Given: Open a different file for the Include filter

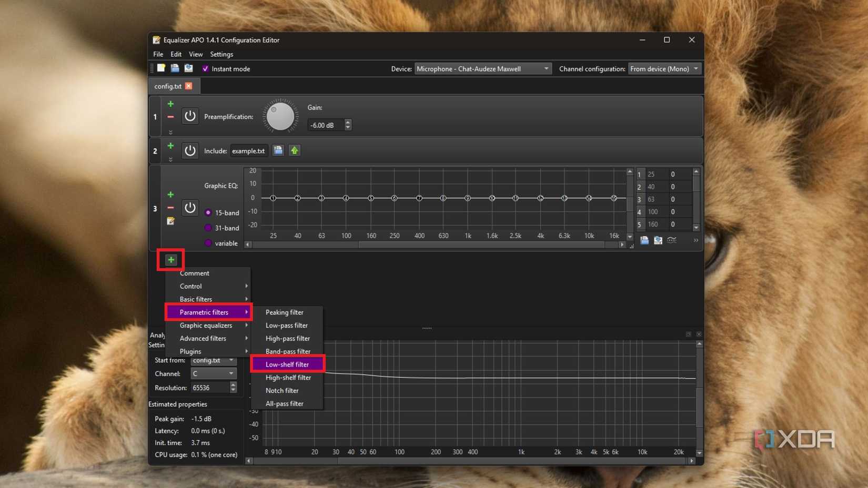Looking at the screenshot, I should click(x=278, y=150).
